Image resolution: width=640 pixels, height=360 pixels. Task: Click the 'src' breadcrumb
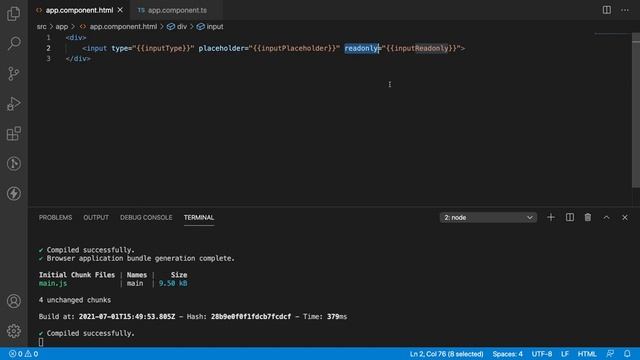point(42,27)
